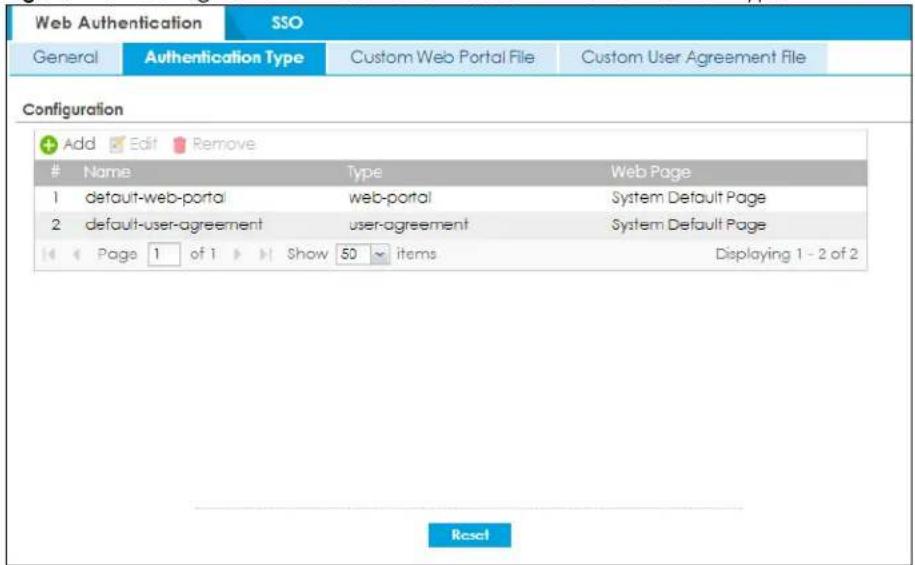Switch to the SSO tab
The width and height of the screenshot is (915, 565).
287,23
